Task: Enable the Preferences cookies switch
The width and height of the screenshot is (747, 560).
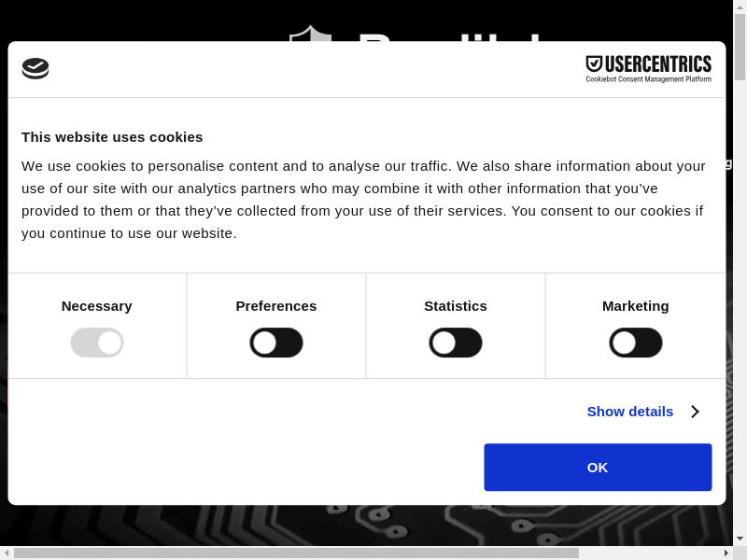Action: pyautogui.click(x=276, y=343)
